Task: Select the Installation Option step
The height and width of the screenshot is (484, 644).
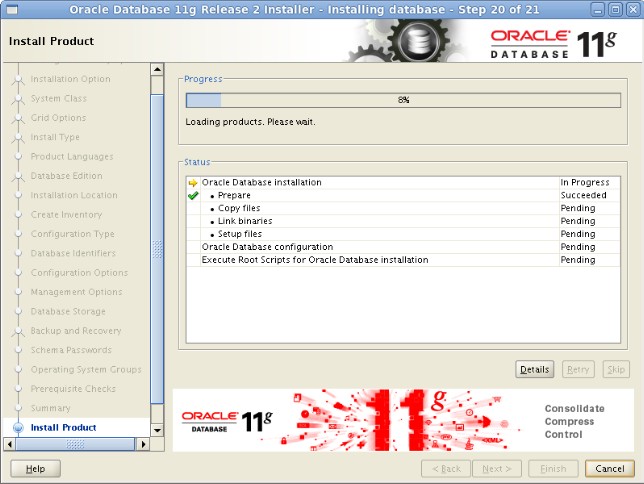Action: point(70,79)
